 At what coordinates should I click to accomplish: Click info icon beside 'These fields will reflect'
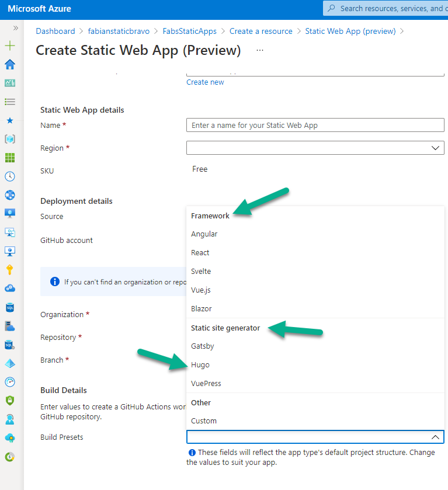coord(192,453)
